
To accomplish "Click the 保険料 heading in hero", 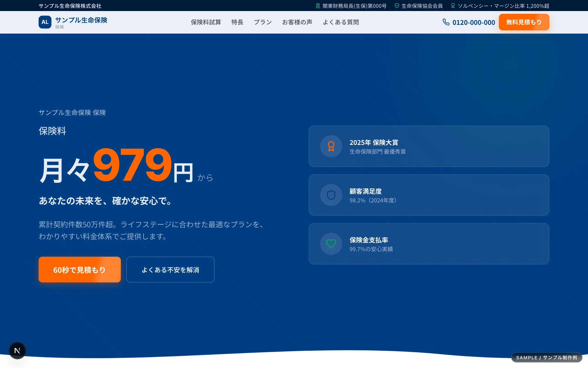I will tap(52, 131).
